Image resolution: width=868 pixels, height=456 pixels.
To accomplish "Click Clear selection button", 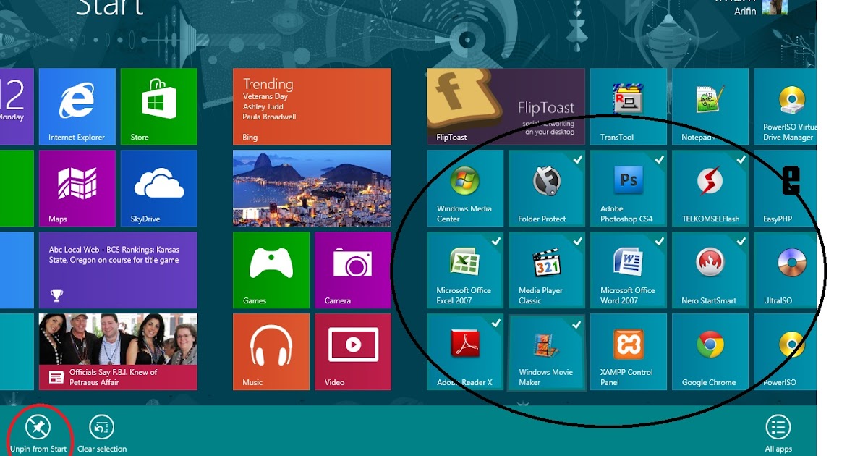I will [101, 434].
